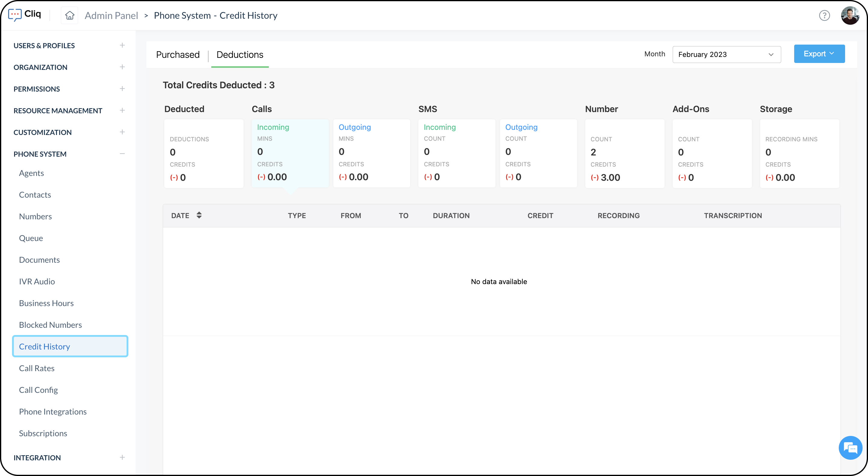This screenshot has width=868, height=476.
Task: Open Call Rates in the sidebar
Action: click(37, 368)
